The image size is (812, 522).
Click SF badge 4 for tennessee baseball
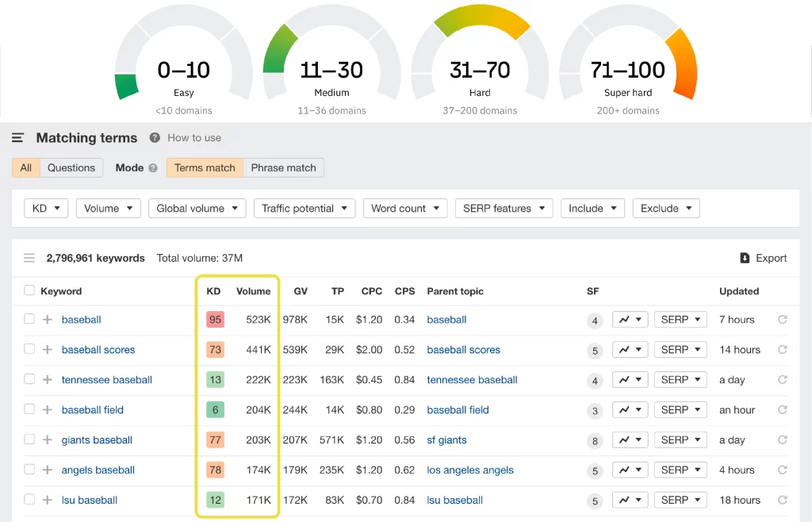(x=595, y=381)
